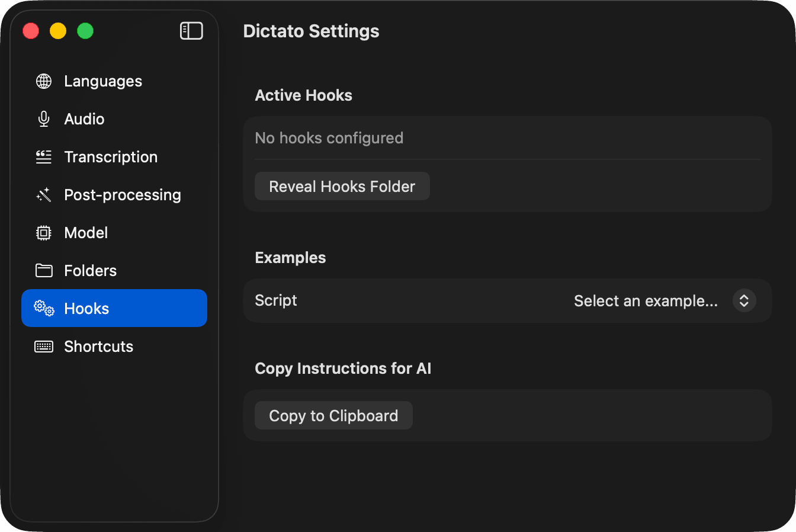Viewport: 796px width, 532px height.
Task: Open Transcription via the quotation marks icon
Action: pos(43,156)
